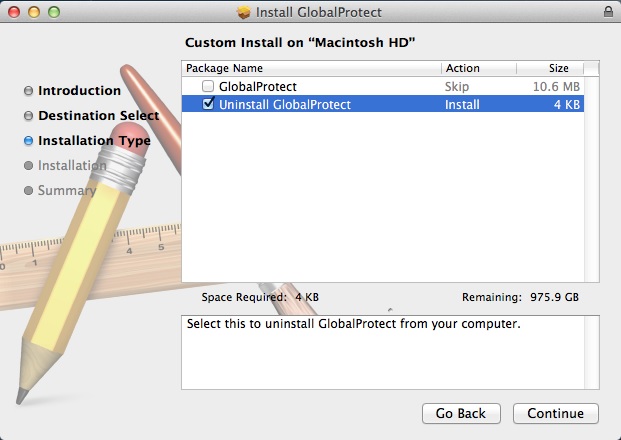Select the Uninstall GlobalProtect row name
621x440 pixels.
click(x=285, y=105)
